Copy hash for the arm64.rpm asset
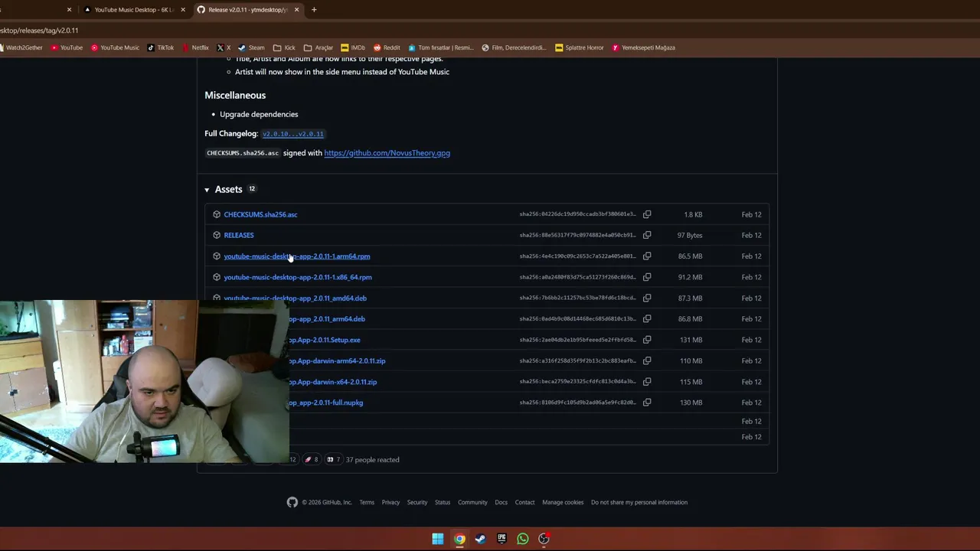980x551 pixels. click(x=647, y=256)
